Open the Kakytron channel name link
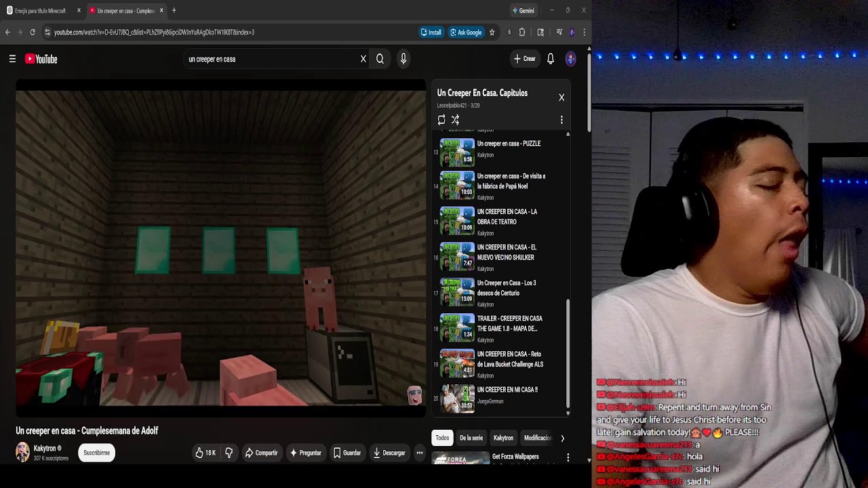 pyautogui.click(x=45, y=448)
